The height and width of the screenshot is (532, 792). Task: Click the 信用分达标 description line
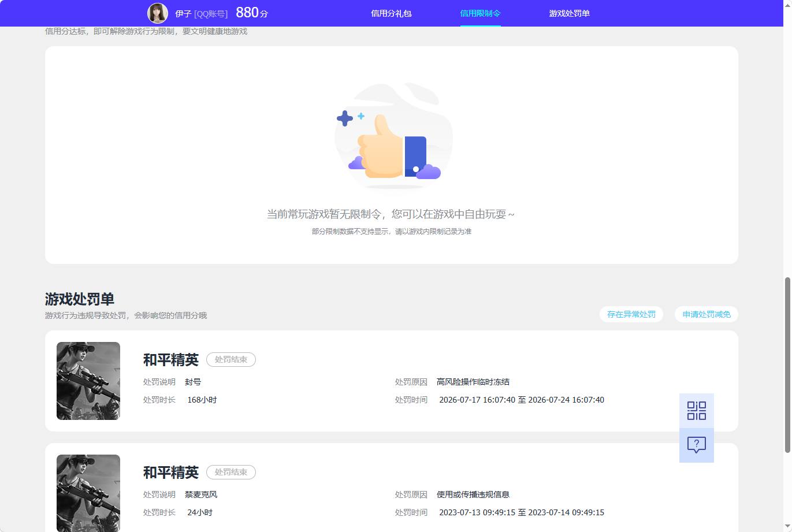point(146,31)
